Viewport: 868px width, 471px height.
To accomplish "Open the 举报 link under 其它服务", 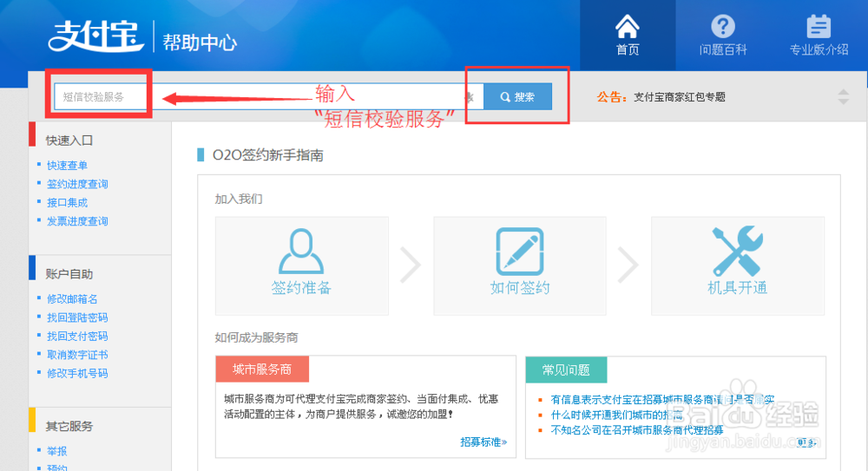I will 57,451.
